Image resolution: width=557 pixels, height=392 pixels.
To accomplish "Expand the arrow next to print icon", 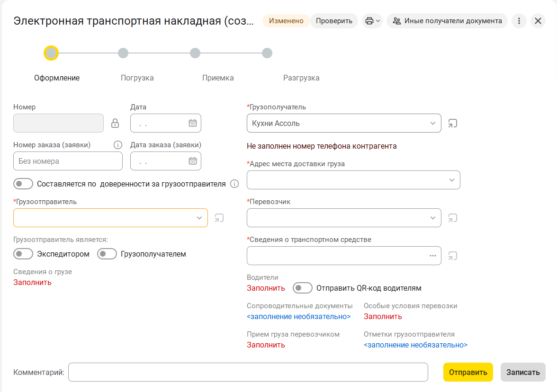I will [x=378, y=21].
